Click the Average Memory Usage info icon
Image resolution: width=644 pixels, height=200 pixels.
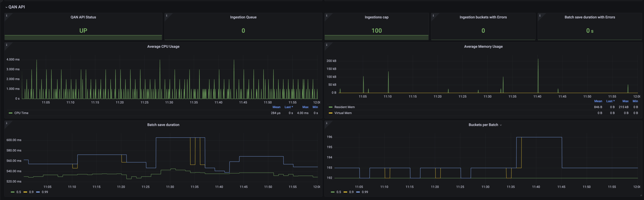[327, 45]
